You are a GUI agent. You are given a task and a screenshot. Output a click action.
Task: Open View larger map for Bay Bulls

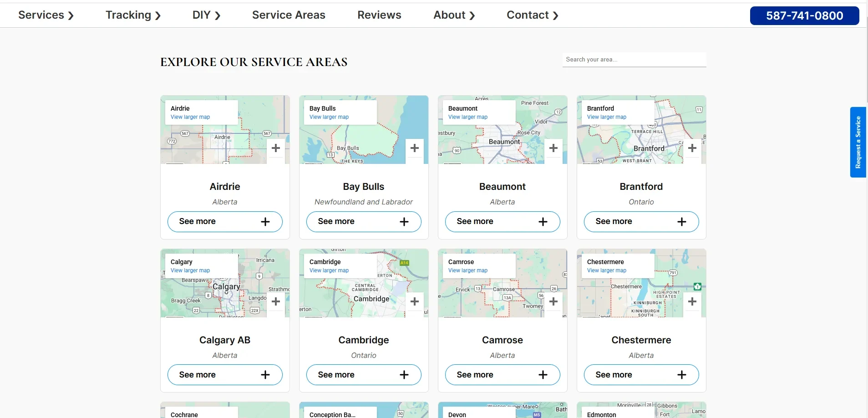point(329,117)
